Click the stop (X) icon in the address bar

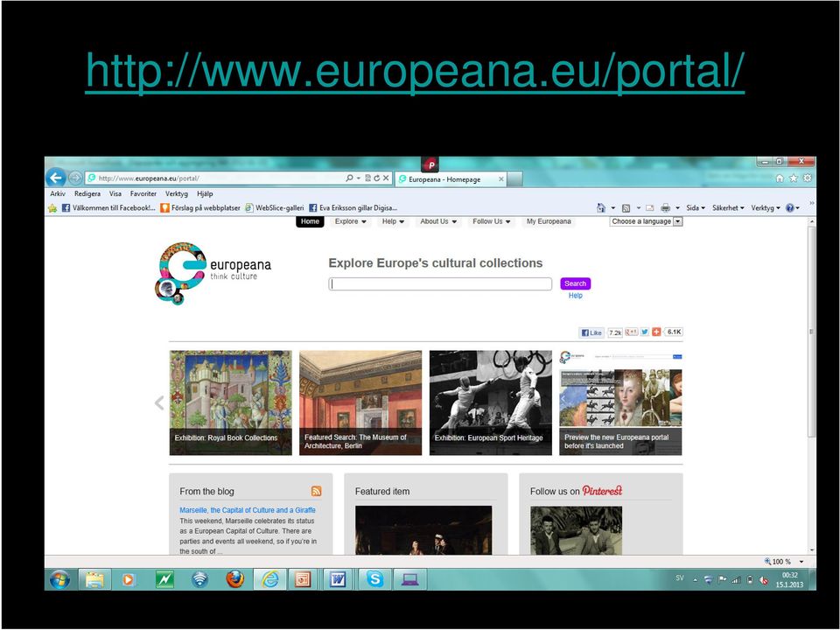386,178
